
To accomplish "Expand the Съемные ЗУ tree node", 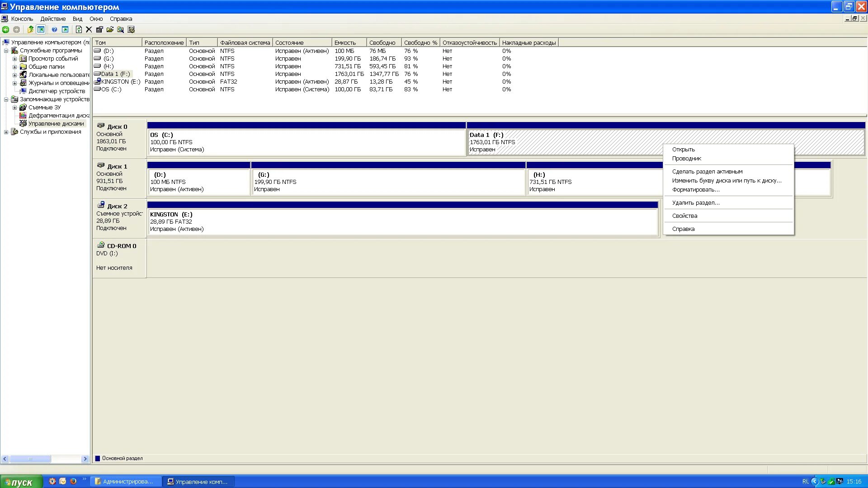I will click(x=14, y=108).
